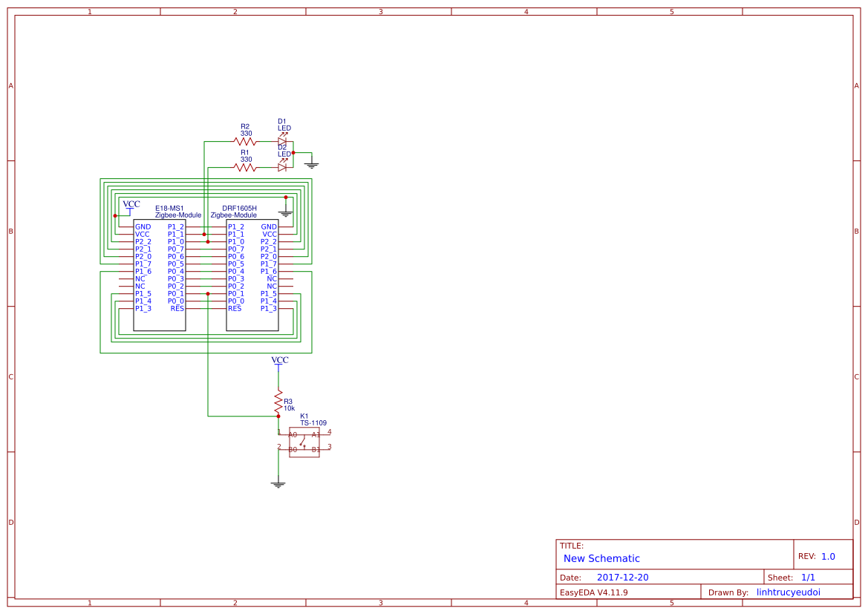Click the ground symbol right of the LEDs
The width and height of the screenshot is (868, 614).
coord(312,164)
